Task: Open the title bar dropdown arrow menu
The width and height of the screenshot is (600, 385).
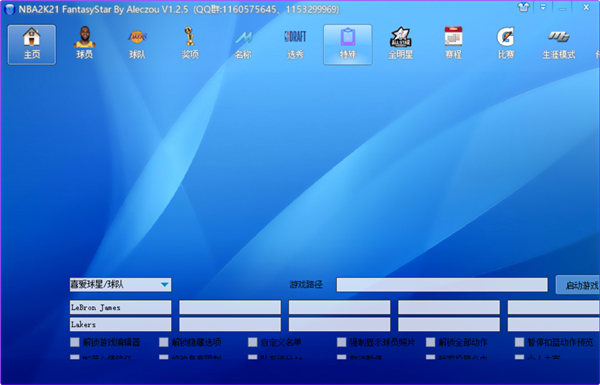Action: [x=543, y=7]
